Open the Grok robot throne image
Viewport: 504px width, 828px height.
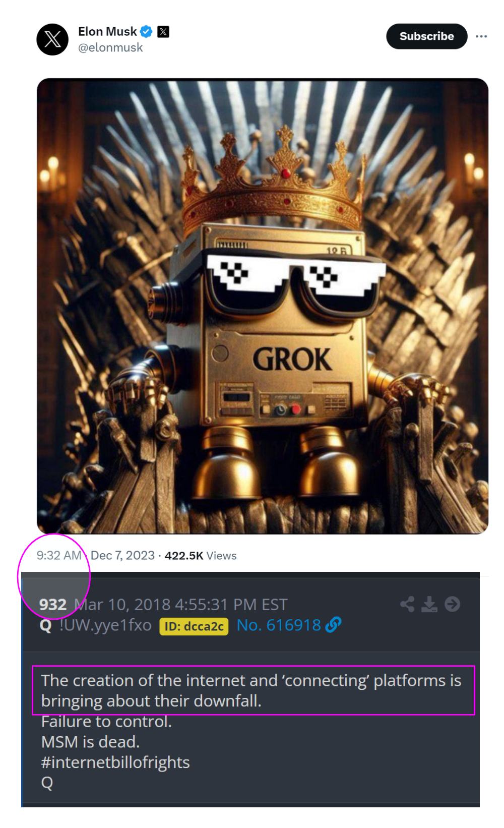pos(263,306)
